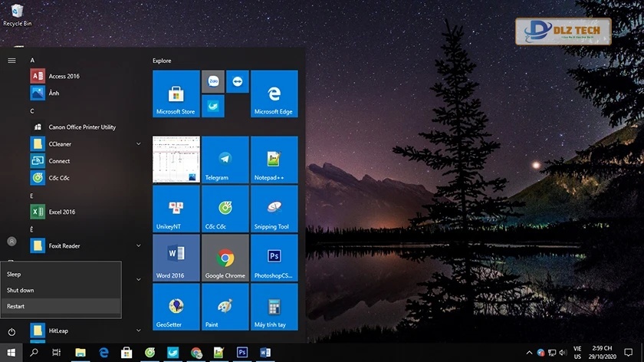Expand the Foxit Reader folder
The height and width of the screenshot is (362, 644).
pos(139,245)
